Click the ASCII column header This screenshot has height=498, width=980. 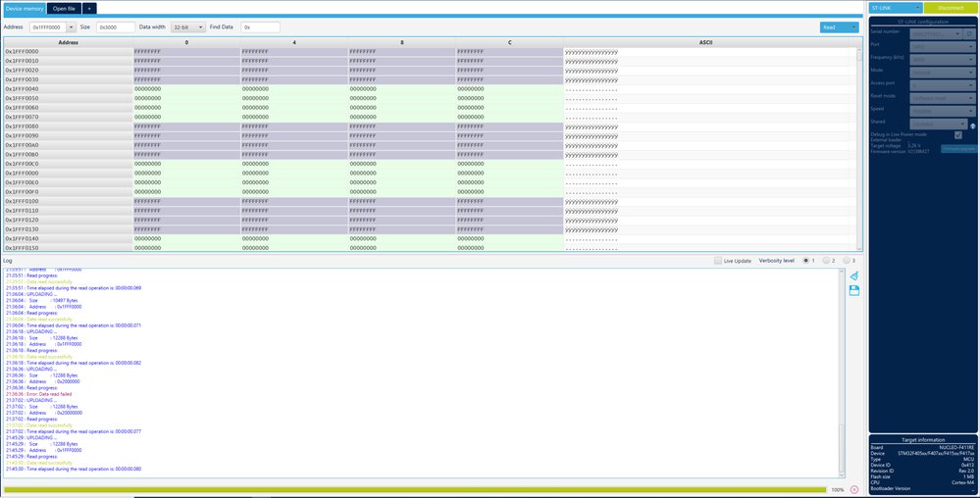(x=705, y=42)
